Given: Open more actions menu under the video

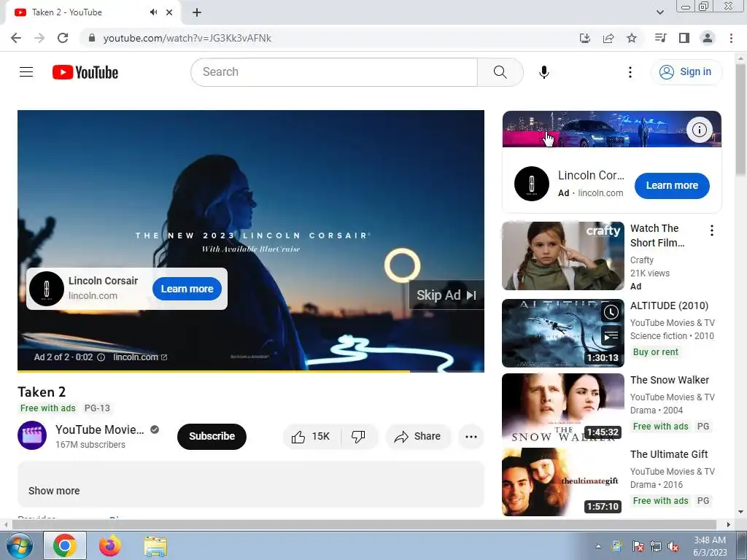Looking at the screenshot, I should (x=471, y=436).
